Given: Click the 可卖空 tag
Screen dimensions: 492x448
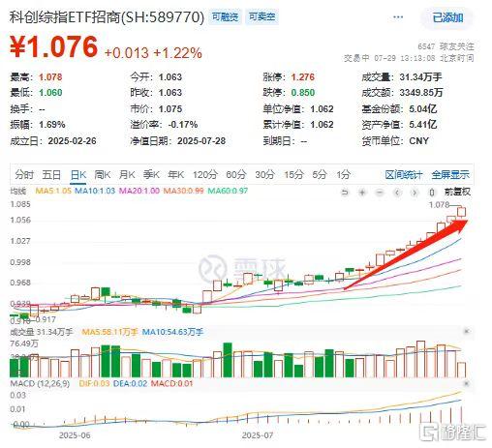Looking at the screenshot, I should coord(262,16).
